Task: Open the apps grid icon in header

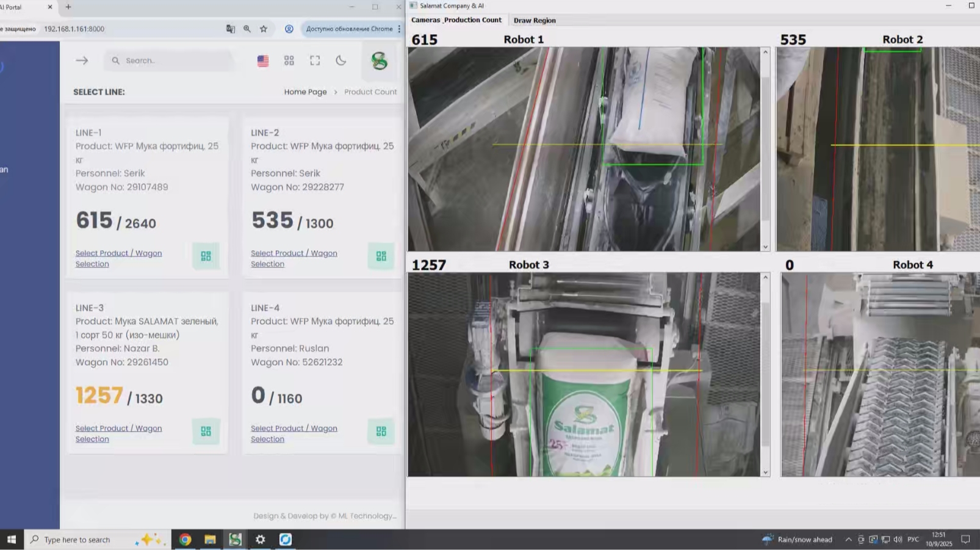Action: pos(289,60)
